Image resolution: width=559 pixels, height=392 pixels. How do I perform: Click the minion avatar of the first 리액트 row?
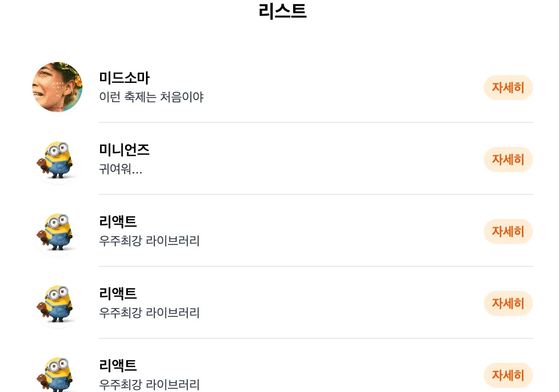coord(57,231)
